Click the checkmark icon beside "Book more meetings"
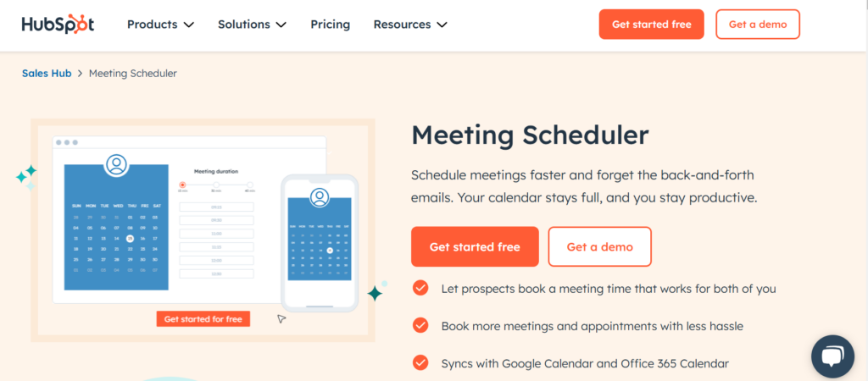This screenshot has width=868, height=381. point(420,325)
